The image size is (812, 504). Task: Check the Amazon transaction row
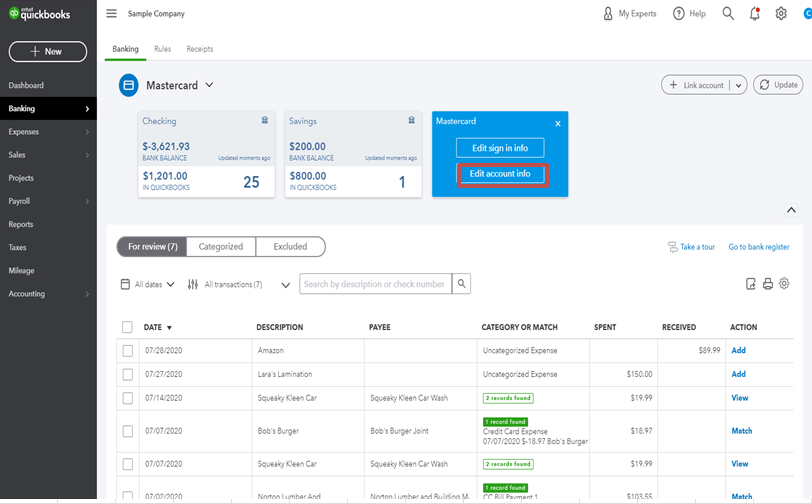click(x=127, y=351)
